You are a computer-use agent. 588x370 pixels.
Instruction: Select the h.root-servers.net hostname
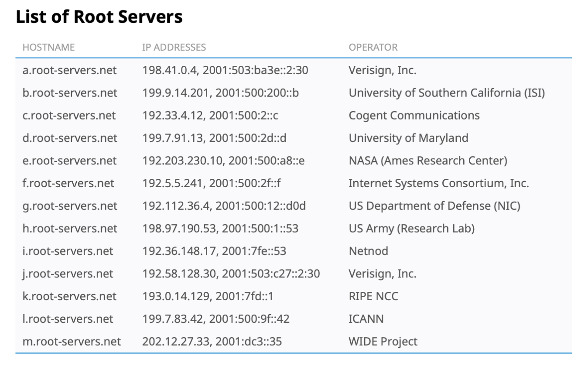click(70, 229)
